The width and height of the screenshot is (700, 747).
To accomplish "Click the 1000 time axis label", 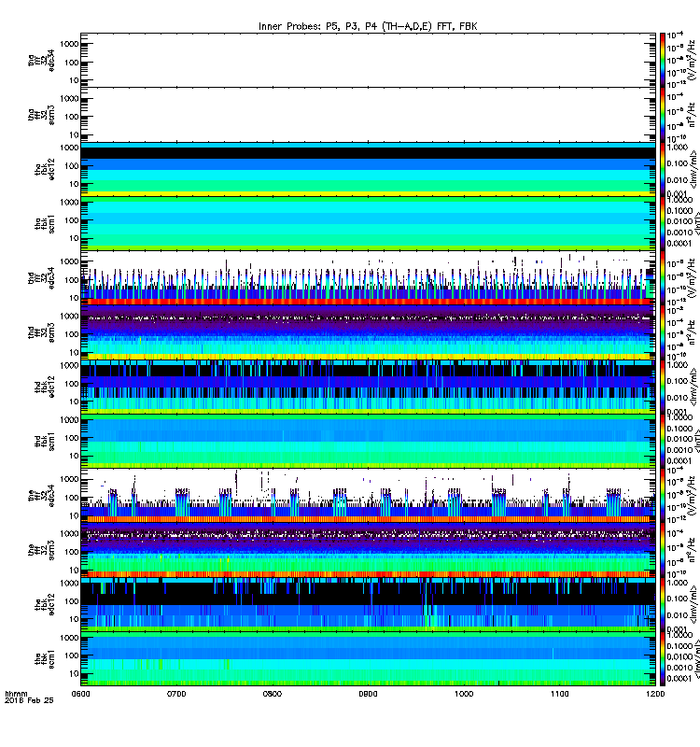I will pos(464,694).
